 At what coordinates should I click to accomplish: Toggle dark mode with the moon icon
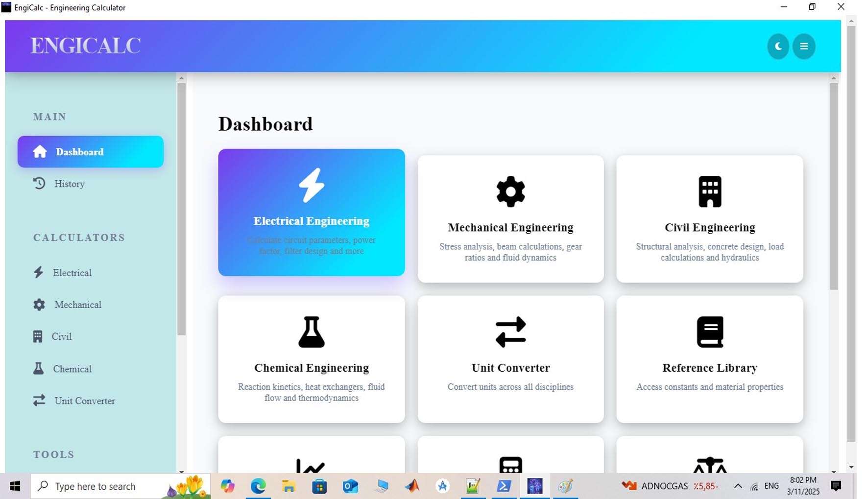click(x=778, y=47)
